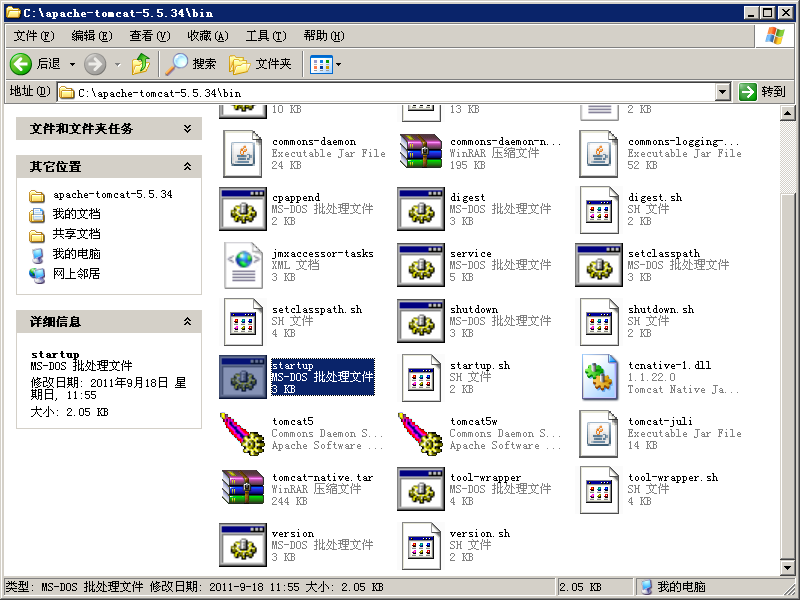Select the tcnative-1.dll file icon
The height and width of the screenshot is (600, 800).
pyautogui.click(x=599, y=378)
